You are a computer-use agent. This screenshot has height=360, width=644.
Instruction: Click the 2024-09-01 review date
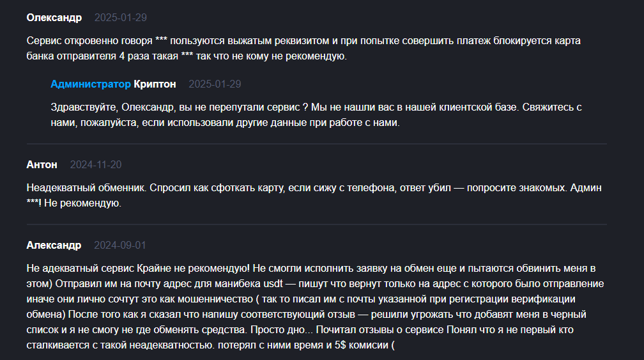[x=120, y=246]
